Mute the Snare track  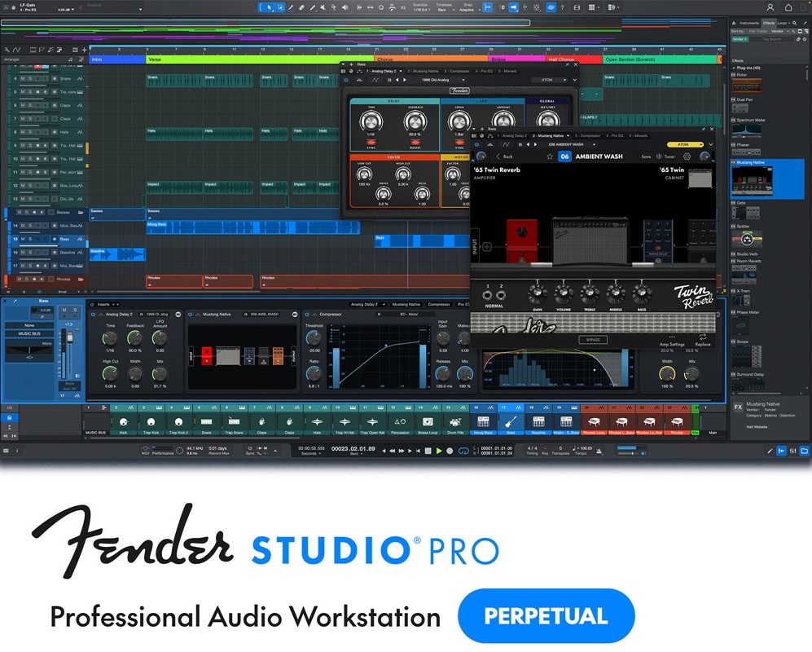pyautogui.click(x=22, y=78)
